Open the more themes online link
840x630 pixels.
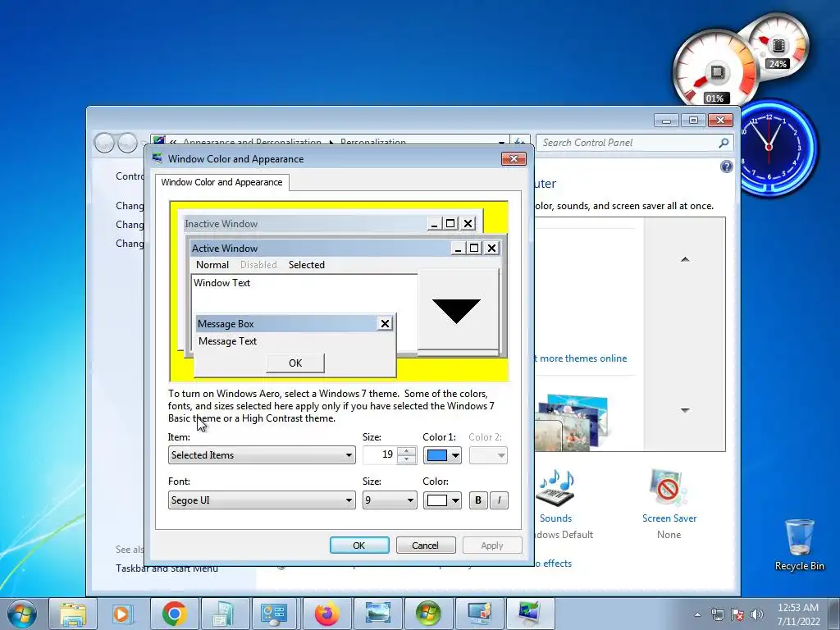[x=583, y=358]
